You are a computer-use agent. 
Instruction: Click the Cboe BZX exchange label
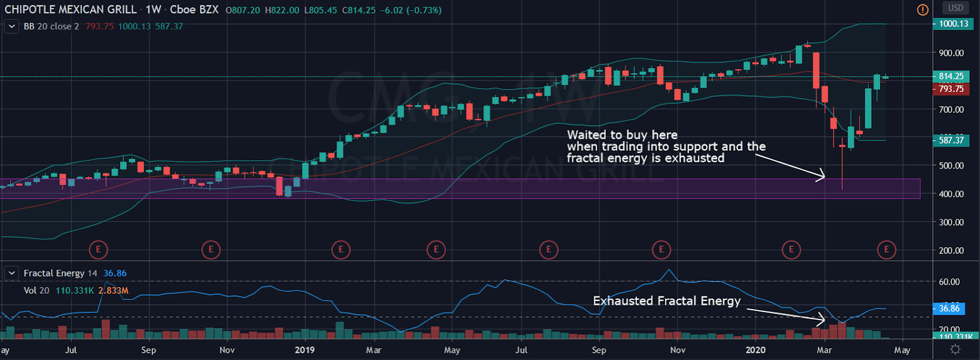coord(194,10)
